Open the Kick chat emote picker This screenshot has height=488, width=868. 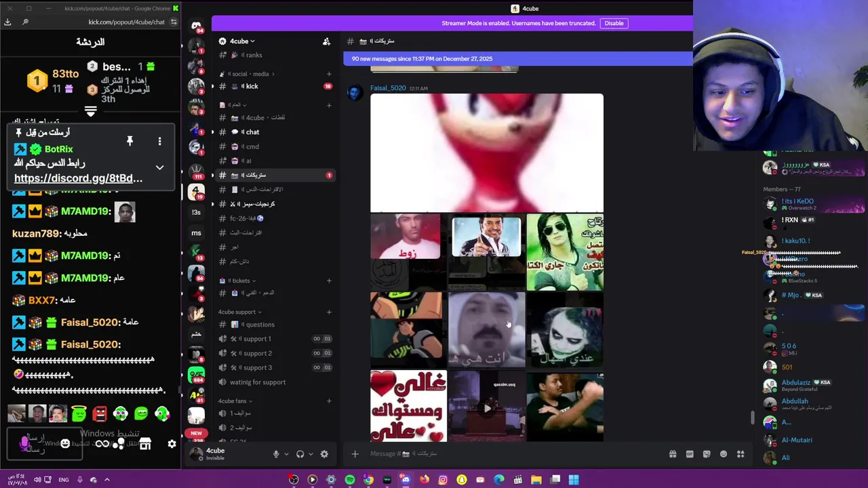coord(64,444)
